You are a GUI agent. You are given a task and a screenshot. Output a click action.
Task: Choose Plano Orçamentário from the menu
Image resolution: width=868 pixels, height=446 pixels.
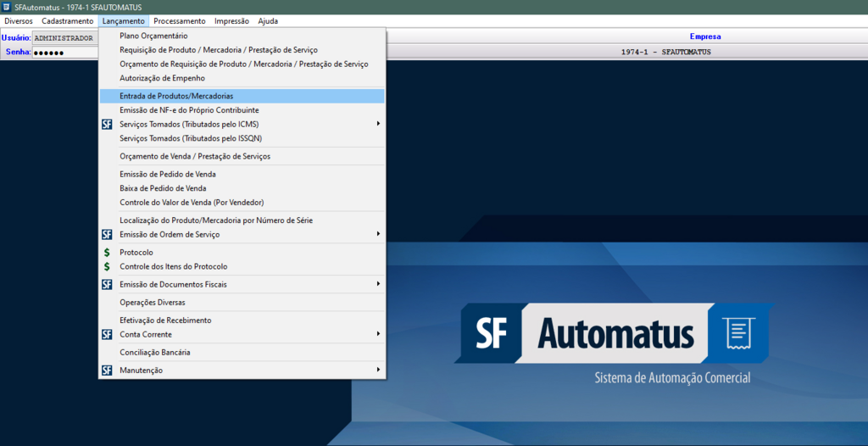153,36
